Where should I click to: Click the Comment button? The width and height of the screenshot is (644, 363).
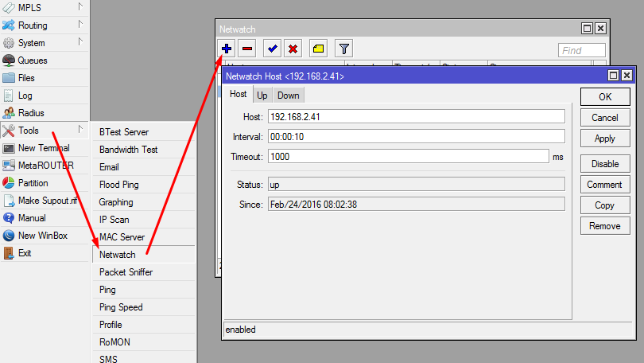click(x=605, y=185)
